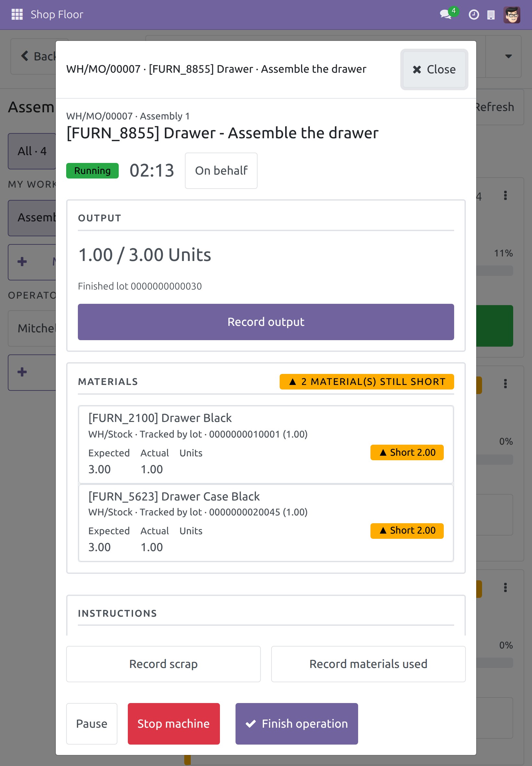
Task: Open the user avatar menu
Action: pyautogui.click(x=512, y=15)
